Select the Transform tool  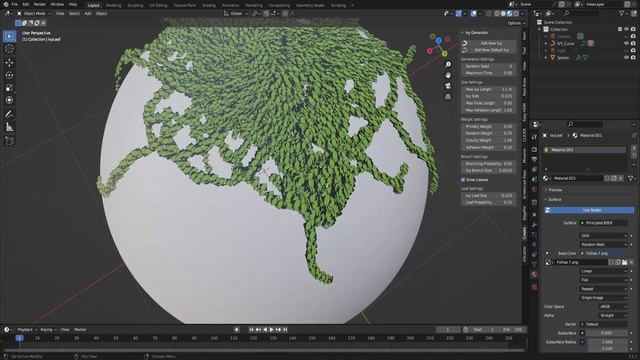pyautogui.click(x=9, y=100)
